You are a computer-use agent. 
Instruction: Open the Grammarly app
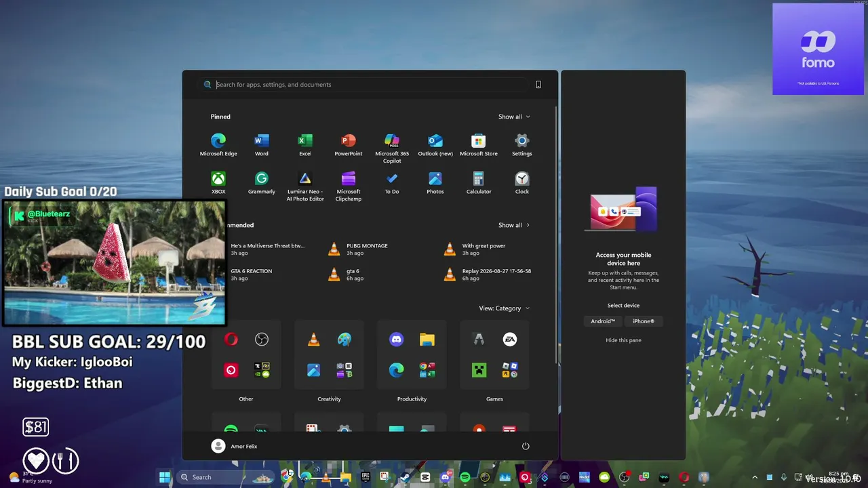[x=262, y=182]
